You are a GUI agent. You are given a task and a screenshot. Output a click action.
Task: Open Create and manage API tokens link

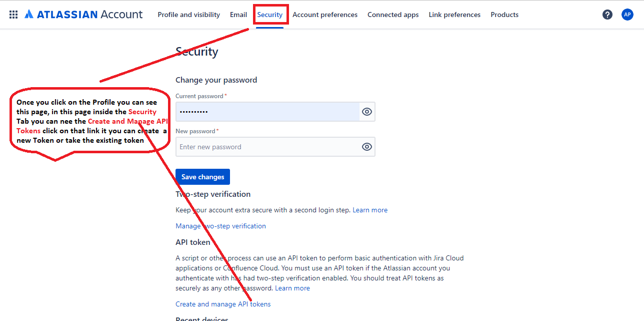tap(223, 304)
